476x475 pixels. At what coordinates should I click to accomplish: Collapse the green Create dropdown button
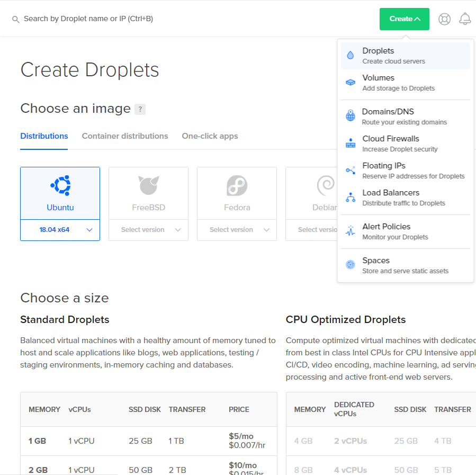click(405, 19)
